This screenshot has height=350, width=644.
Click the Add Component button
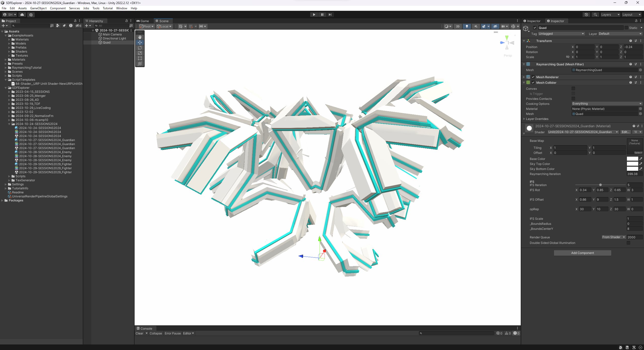(x=583, y=253)
